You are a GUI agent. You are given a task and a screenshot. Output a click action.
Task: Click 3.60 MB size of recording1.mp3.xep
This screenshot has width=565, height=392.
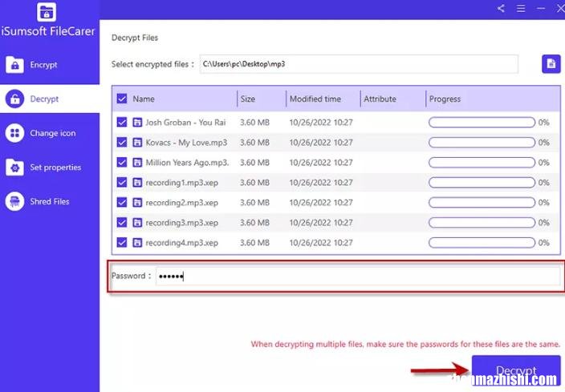click(x=254, y=183)
